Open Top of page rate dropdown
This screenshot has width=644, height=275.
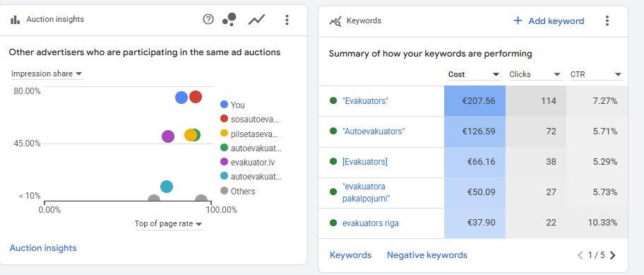pos(169,224)
